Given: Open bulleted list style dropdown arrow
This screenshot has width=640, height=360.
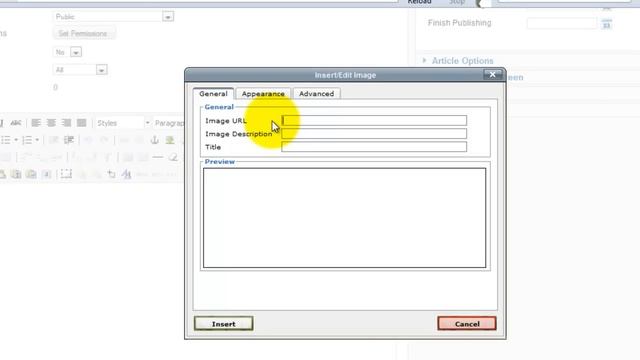Looking at the screenshot, I should tap(16, 140).
